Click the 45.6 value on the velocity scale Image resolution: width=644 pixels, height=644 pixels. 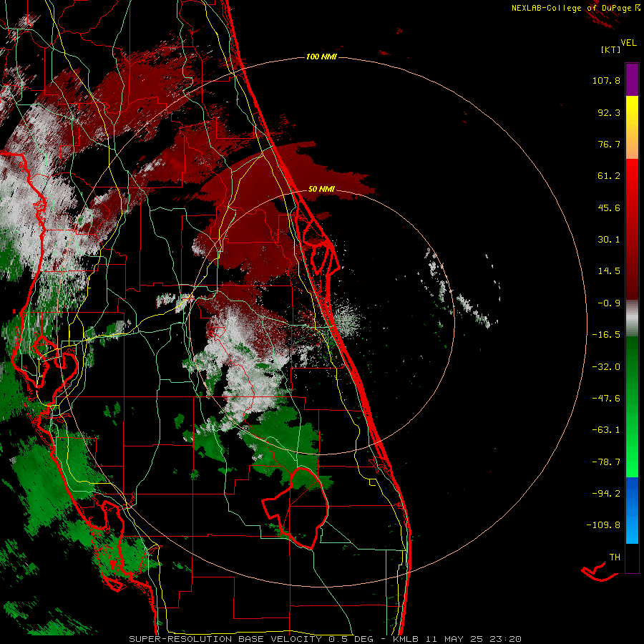tap(609, 208)
